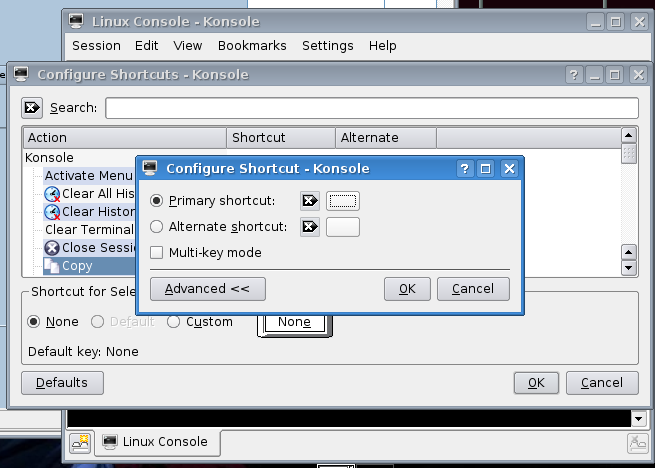Click the Action column header
Image resolution: width=655 pixels, height=468 pixels.
pos(125,138)
